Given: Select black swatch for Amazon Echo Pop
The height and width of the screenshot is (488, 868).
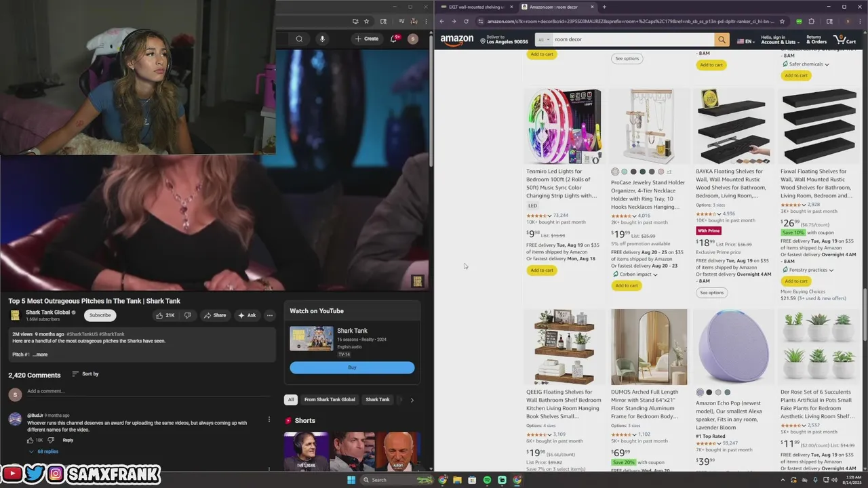Looking at the screenshot, I should point(709,392).
